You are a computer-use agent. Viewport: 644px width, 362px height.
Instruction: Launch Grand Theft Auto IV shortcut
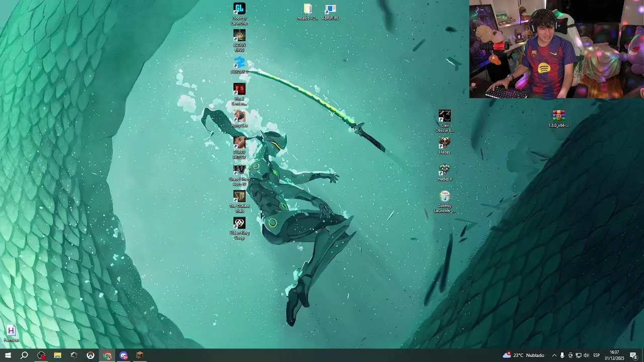(239, 175)
